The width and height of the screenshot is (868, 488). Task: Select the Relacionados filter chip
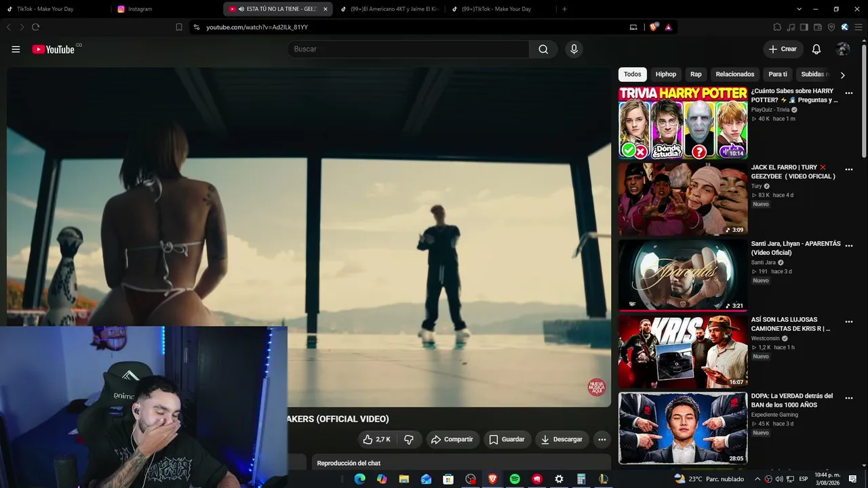735,75
